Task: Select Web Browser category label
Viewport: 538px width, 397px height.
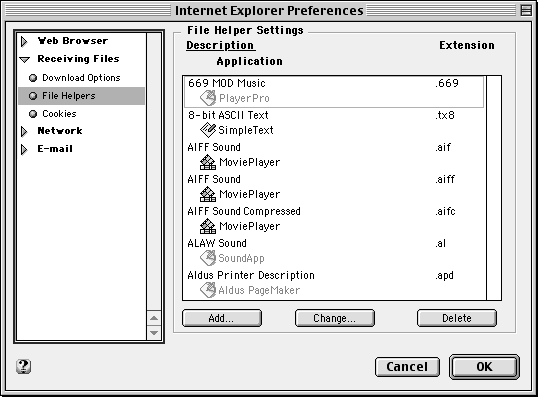Action: coord(73,41)
